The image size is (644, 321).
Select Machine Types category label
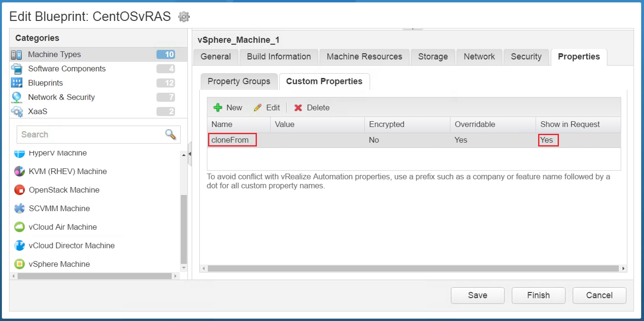tap(54, 54)
